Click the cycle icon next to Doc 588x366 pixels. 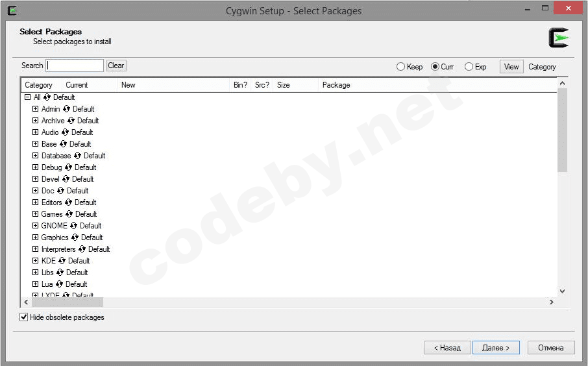(61, 191)
